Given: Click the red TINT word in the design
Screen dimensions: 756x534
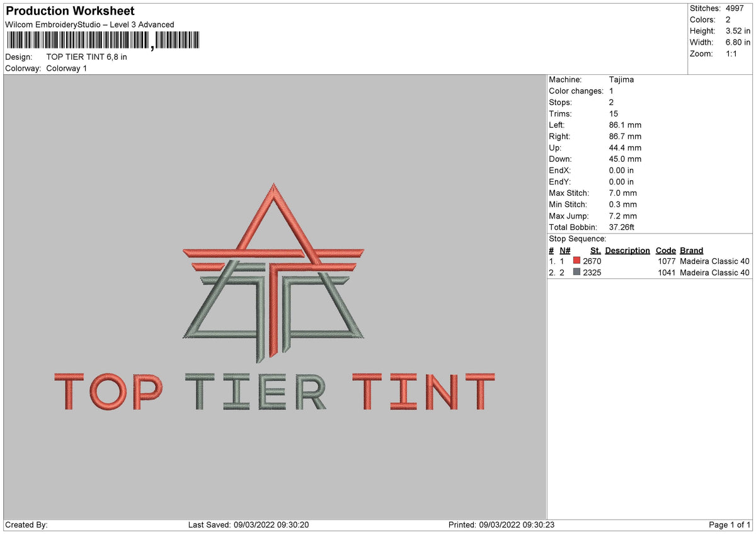Looking at the screenshot, I should [x=423, y=392].
